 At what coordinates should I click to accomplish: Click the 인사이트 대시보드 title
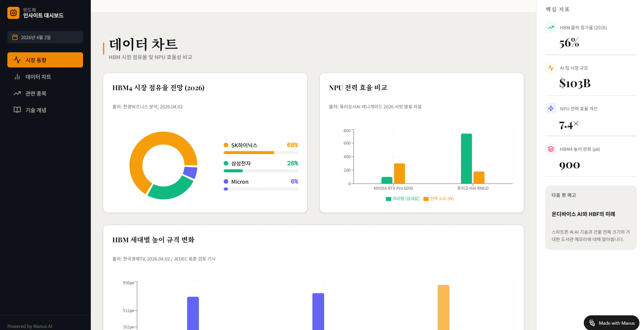click(x=43, y=15)
